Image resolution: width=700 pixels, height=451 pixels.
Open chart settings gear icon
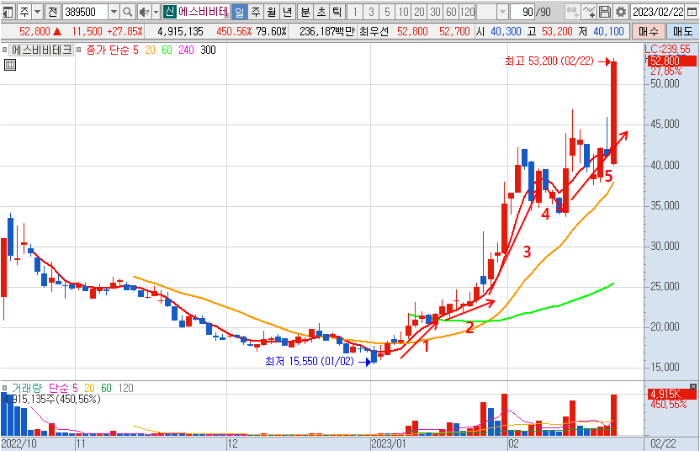pyautogui.click(x=621, y=12)
